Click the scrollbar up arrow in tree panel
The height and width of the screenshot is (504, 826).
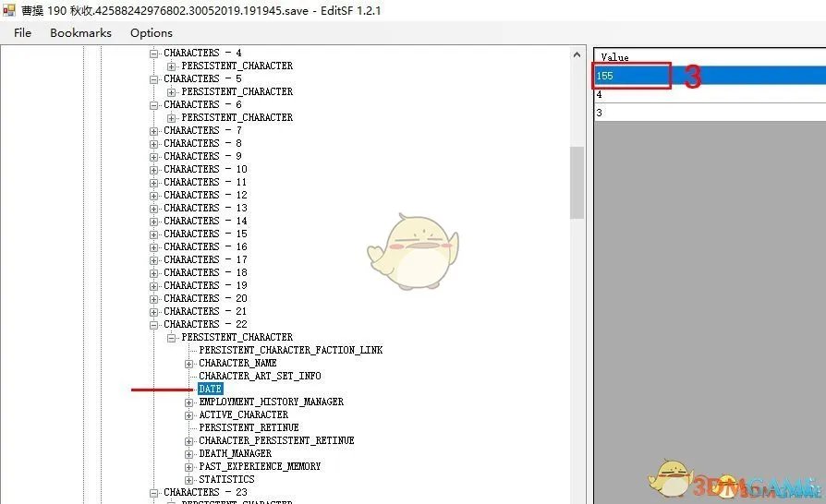[x=577, y=54]
